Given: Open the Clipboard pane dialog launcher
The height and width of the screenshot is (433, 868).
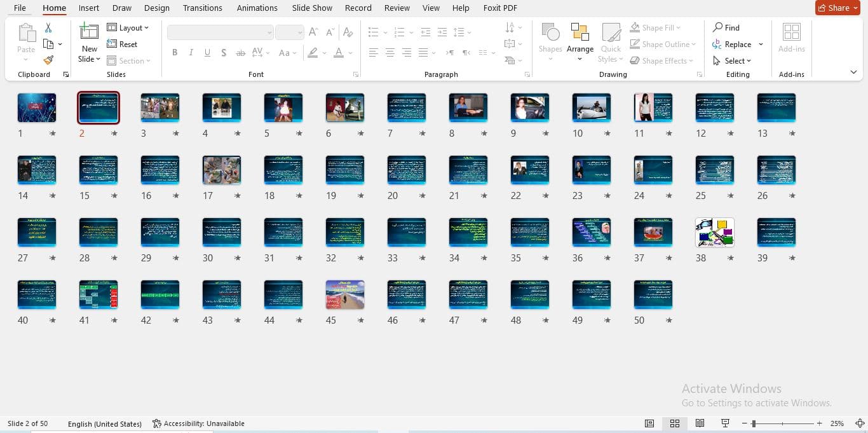Looking at the screenshot, I should (x=65, y=75).
